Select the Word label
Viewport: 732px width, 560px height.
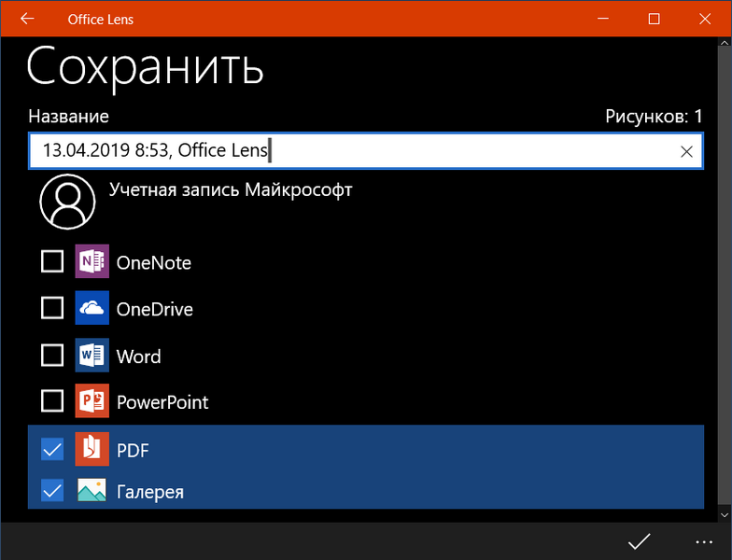pos(138,357)
